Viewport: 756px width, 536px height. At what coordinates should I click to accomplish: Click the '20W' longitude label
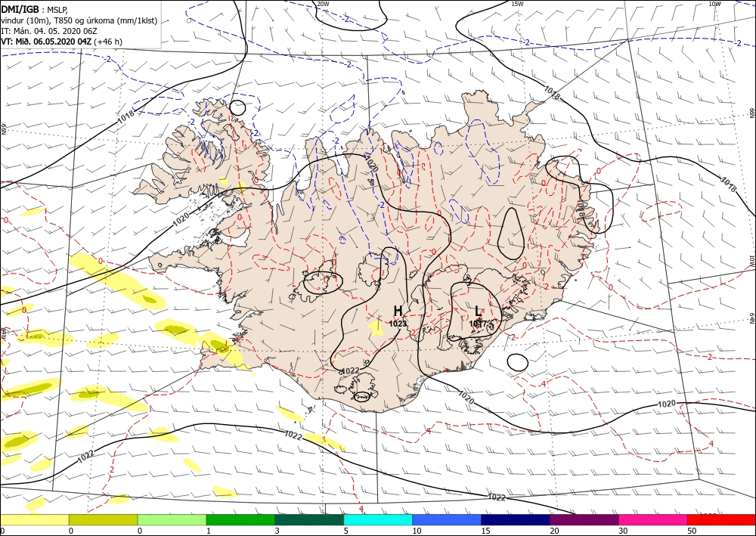(323, 4)
